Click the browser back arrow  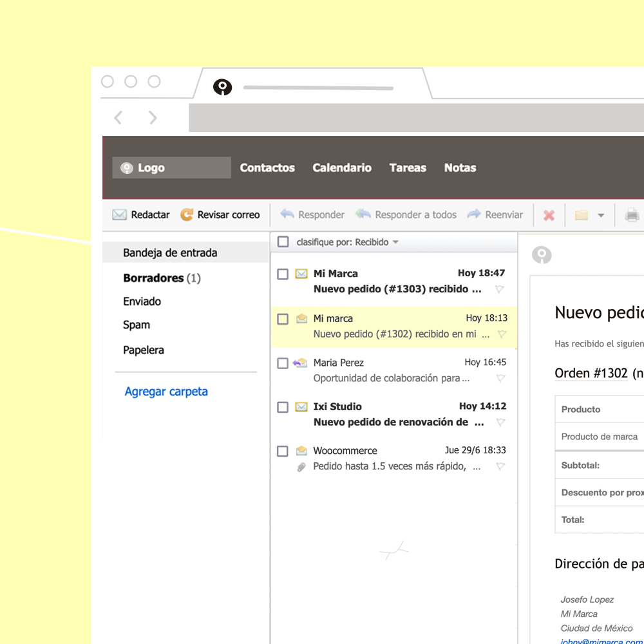[x=118, y=117]
